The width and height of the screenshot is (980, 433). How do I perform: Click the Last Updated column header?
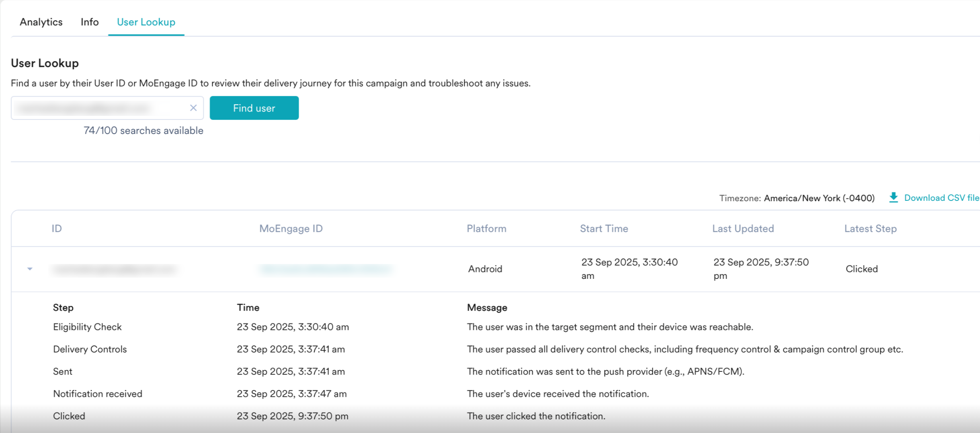[x=742, y=229]
